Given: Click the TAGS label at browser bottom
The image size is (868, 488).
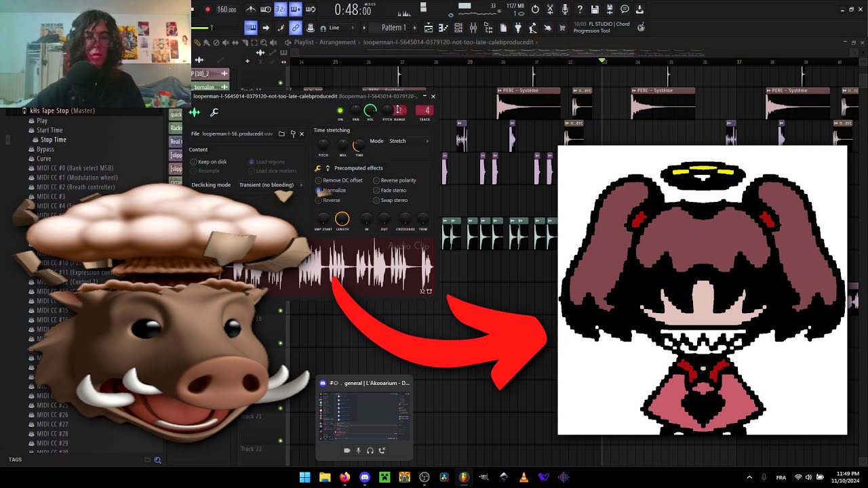Looking at the screenshot, I should (x=15, y=460).
